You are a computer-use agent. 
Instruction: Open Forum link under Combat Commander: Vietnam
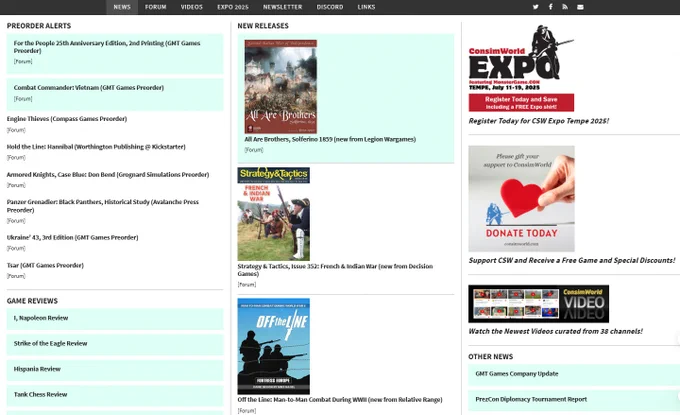point(23,99)
